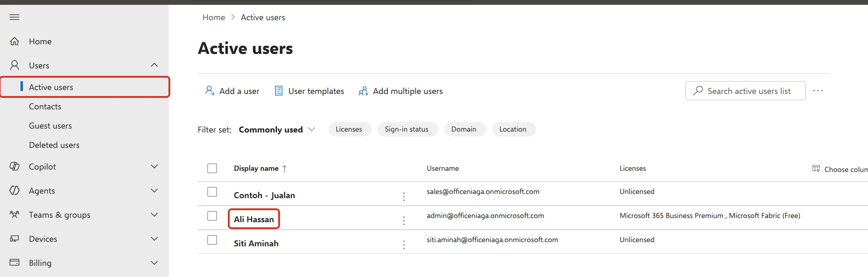
Task: Click the Choose columns icon
Action: pos(816,169)
